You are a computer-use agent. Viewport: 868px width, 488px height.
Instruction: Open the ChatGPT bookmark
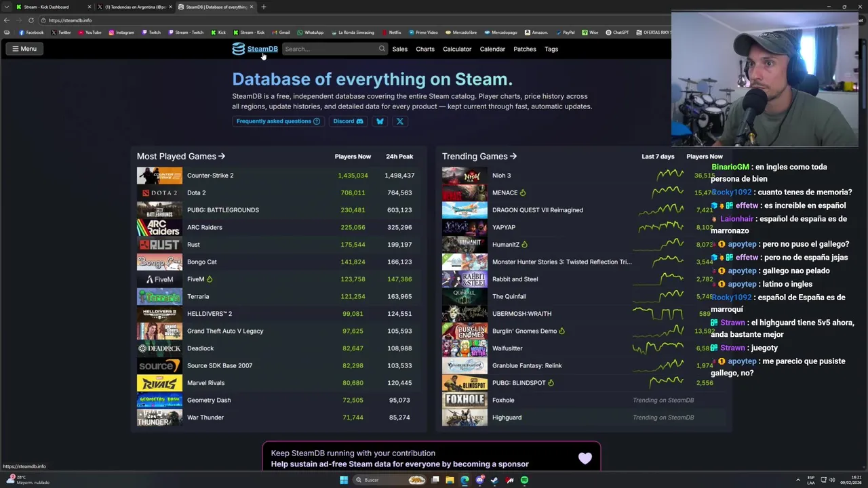coord(618,33)
